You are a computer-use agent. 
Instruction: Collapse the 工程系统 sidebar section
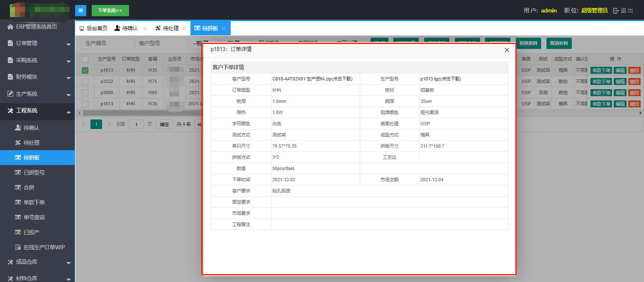pyautogui.click(x=37, y=111)
